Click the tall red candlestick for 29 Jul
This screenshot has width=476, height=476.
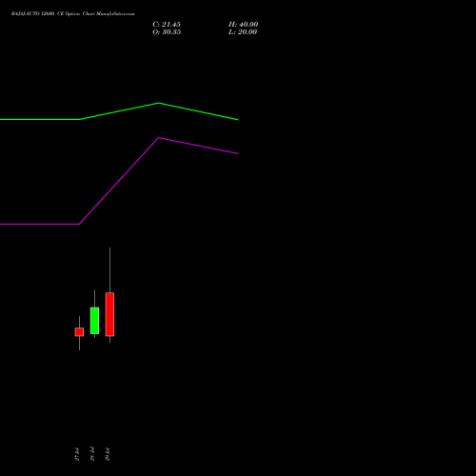coord(109,314)
